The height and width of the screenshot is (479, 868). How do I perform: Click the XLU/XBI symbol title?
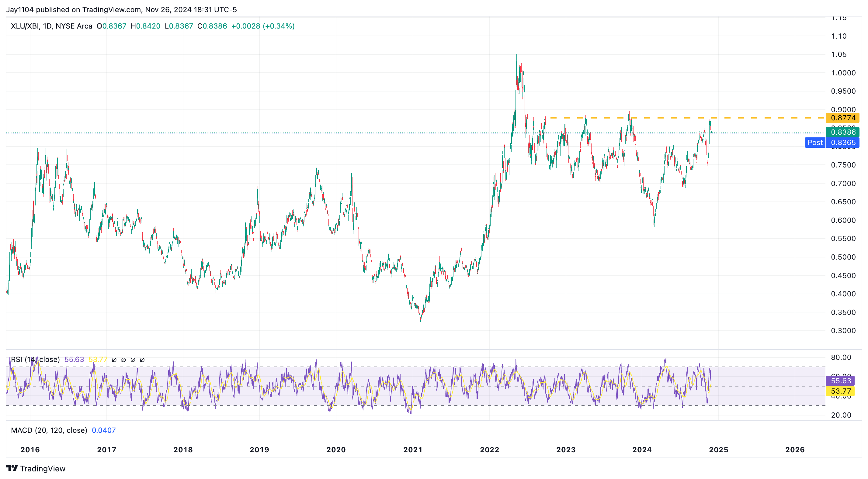(x=51, y=26)
